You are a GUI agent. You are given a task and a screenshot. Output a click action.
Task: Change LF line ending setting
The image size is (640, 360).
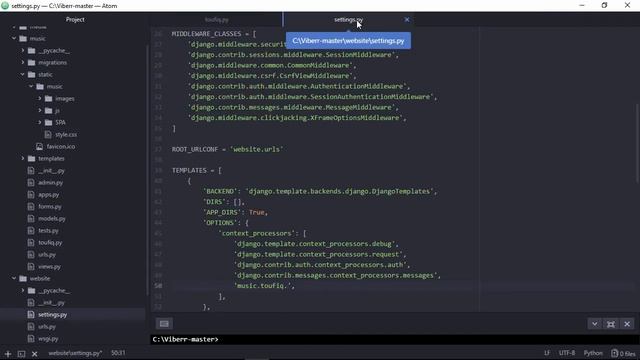pos(547,353)
